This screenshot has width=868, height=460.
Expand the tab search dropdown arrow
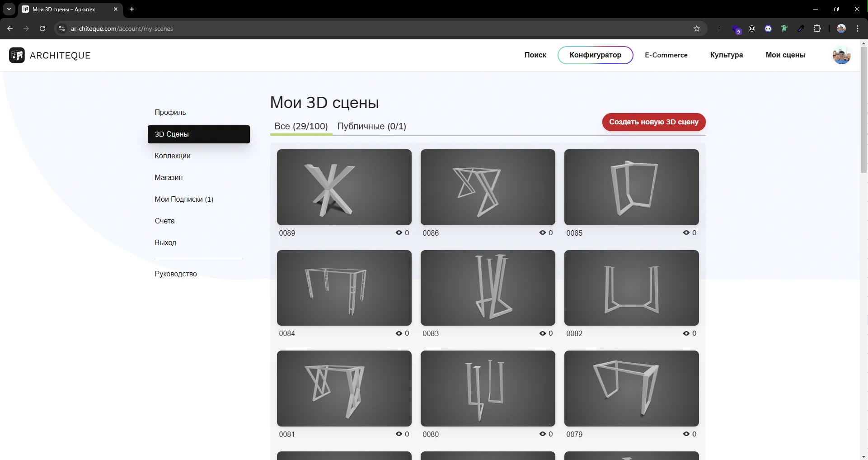[x=9, y=9]
